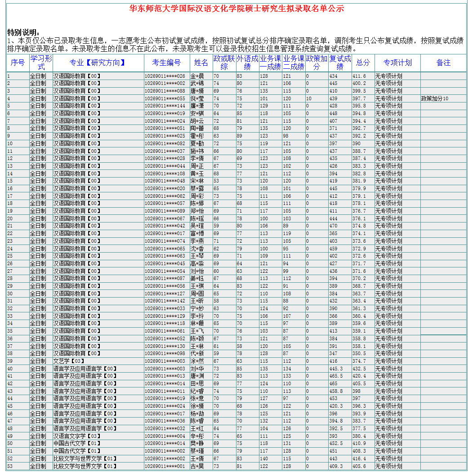Click the 备注 column header
Viewport: 473px width, 476px height.
(443, 63)
